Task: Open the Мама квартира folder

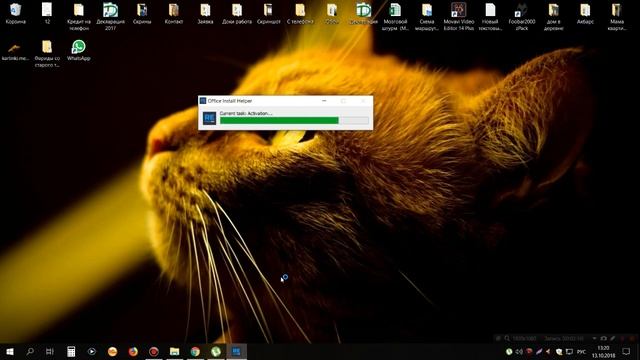Action: pos(617,16)
